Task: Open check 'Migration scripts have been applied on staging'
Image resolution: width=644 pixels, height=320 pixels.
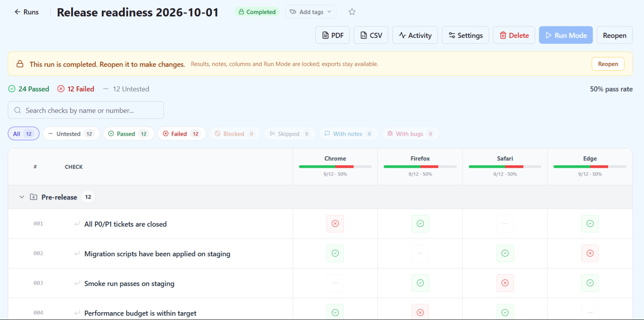Action: point(157,254)
